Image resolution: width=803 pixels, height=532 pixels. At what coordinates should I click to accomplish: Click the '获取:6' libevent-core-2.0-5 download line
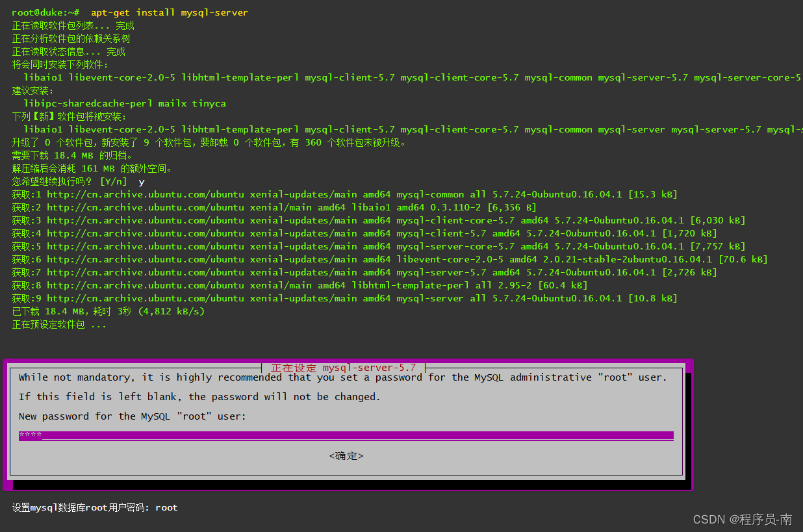click(x=389, y=259)
